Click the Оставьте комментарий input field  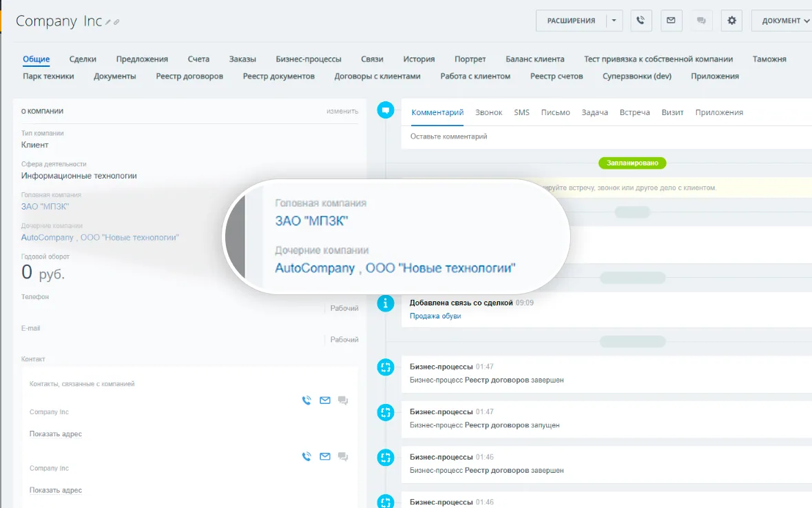point(606,136)
